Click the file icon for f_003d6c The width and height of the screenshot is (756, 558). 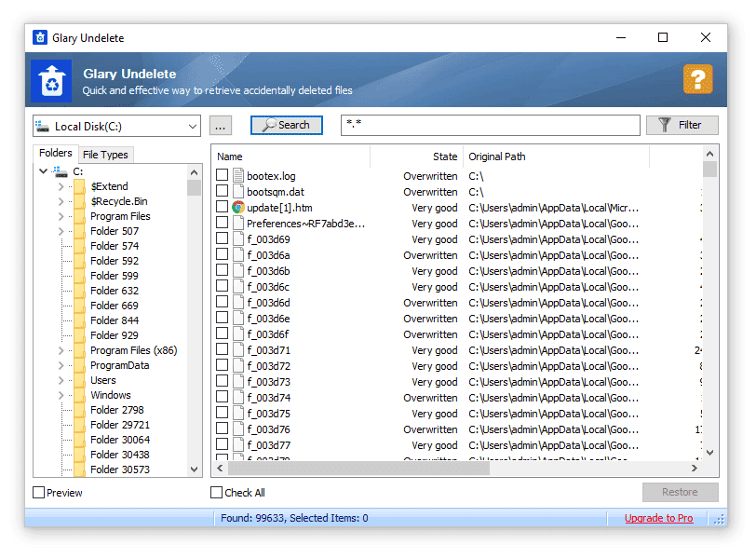(x=238, y=287)
